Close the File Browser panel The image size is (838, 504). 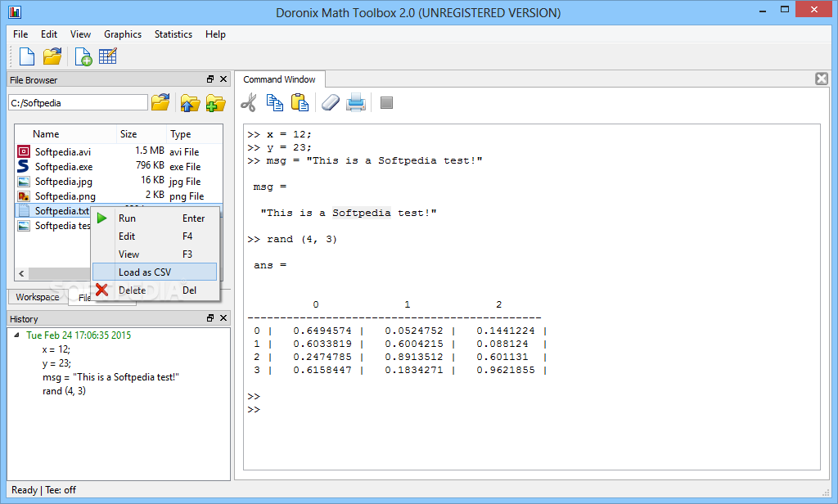click(223, 79)
